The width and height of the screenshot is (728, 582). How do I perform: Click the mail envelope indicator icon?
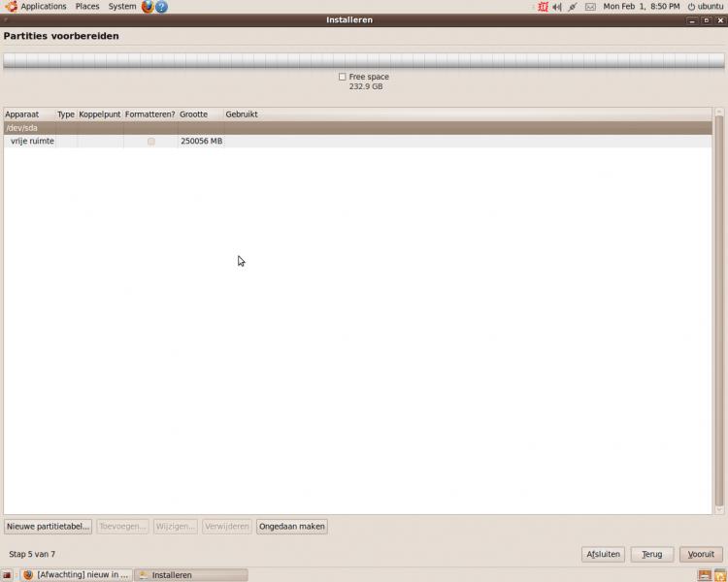pos(590,7)
